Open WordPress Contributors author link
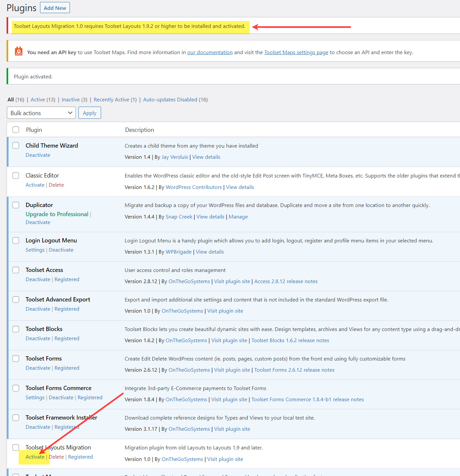This screenshot has width=460, height=476. coord(194,187)
